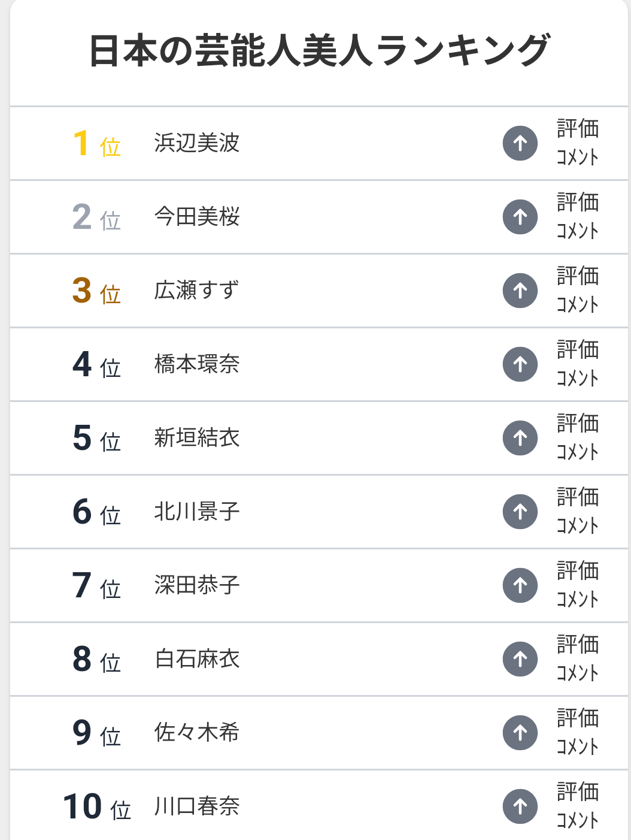Viewport: 631px width, 840px height.
Task: Open 評価コメント for 浜辺美波
Action: 578,143
